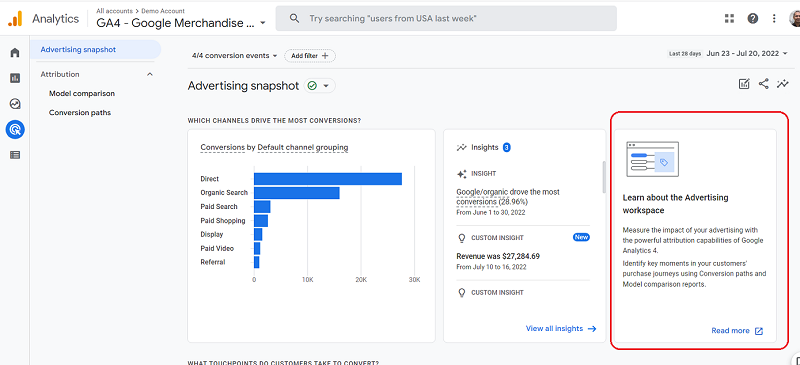800x365 pixels.
Task: Open the Conversions metric selector
Action: point(222,148)
